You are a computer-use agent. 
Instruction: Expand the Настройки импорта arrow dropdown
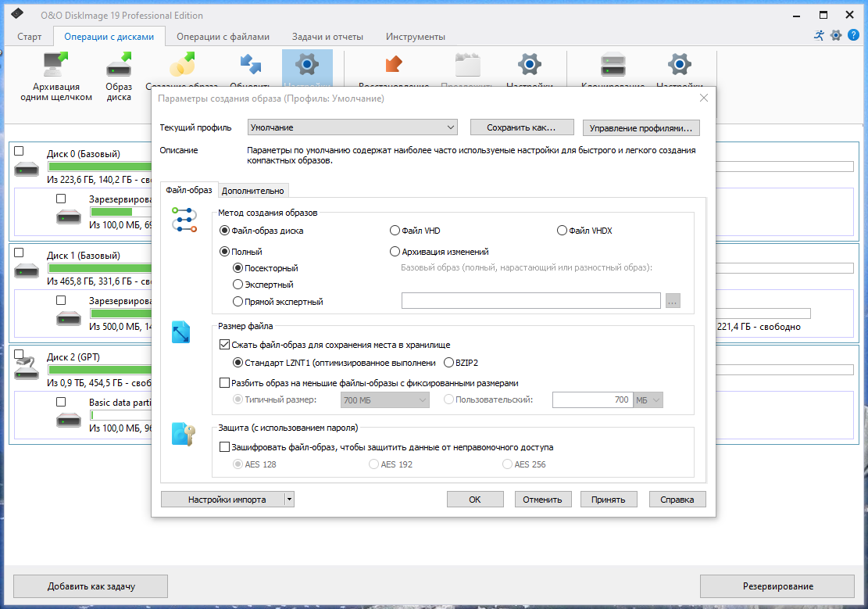(289, 500)
